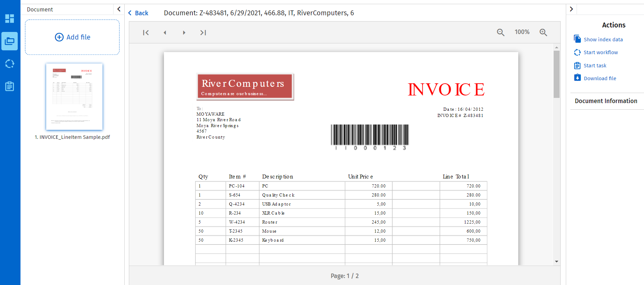Click Add file button
The image size is (644, 285).
pyautogui.click(x=72, y=37)
